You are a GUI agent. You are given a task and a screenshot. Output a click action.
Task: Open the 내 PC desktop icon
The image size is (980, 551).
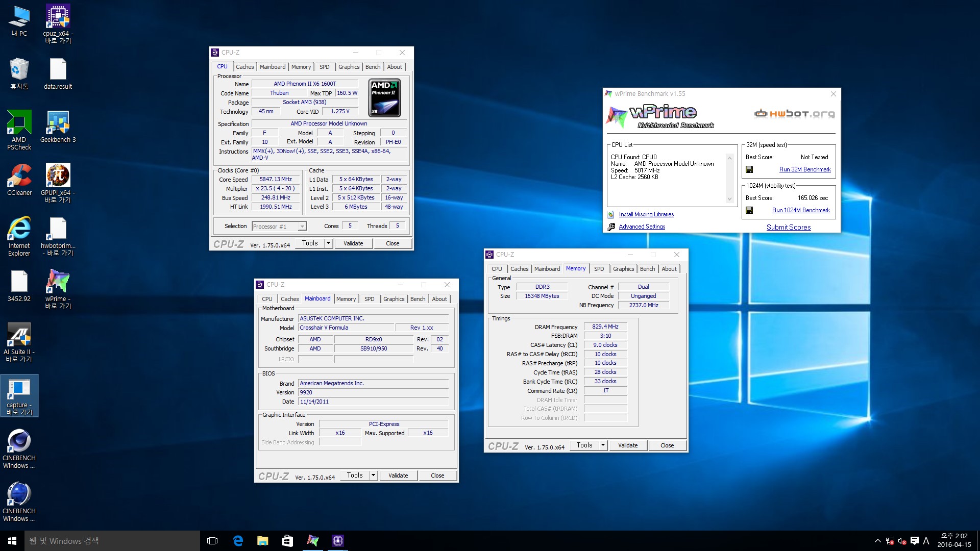click(x=19, y=20)
